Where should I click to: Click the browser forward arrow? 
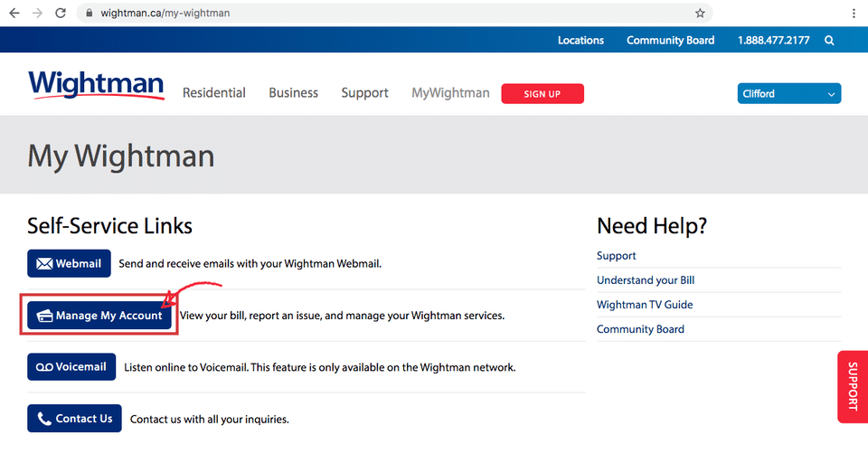[x=37, y=13]
